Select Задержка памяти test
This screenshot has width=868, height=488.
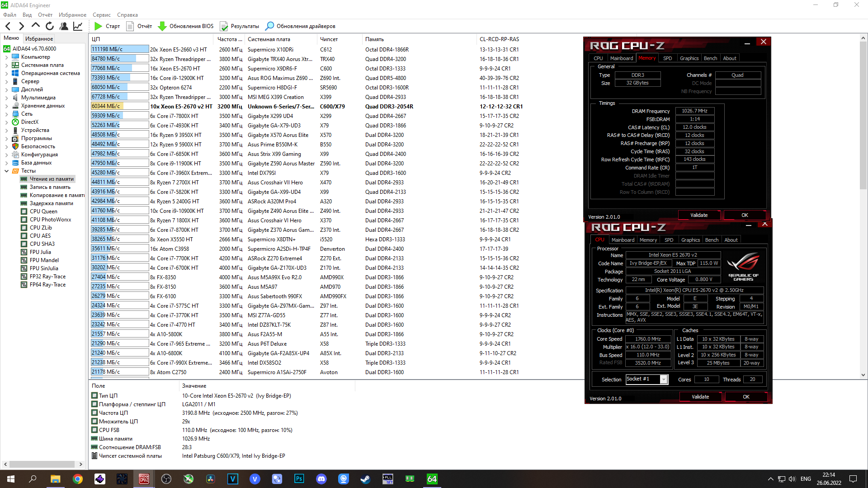tap(51, 203)
